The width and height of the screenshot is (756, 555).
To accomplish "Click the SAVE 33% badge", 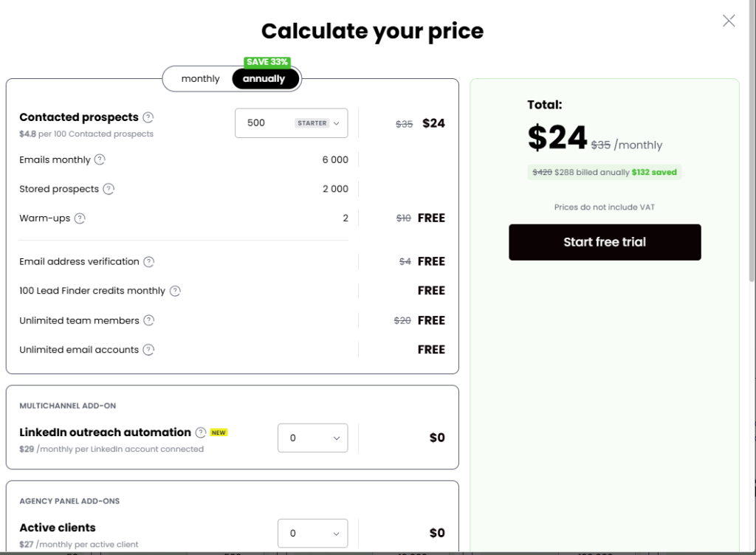I will [x=267, y=62].
